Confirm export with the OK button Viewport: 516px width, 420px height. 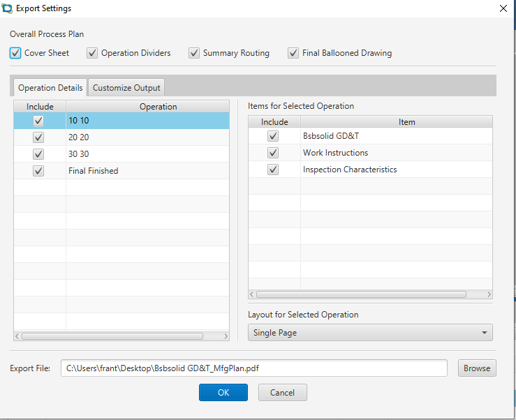[x=223, y=392]
